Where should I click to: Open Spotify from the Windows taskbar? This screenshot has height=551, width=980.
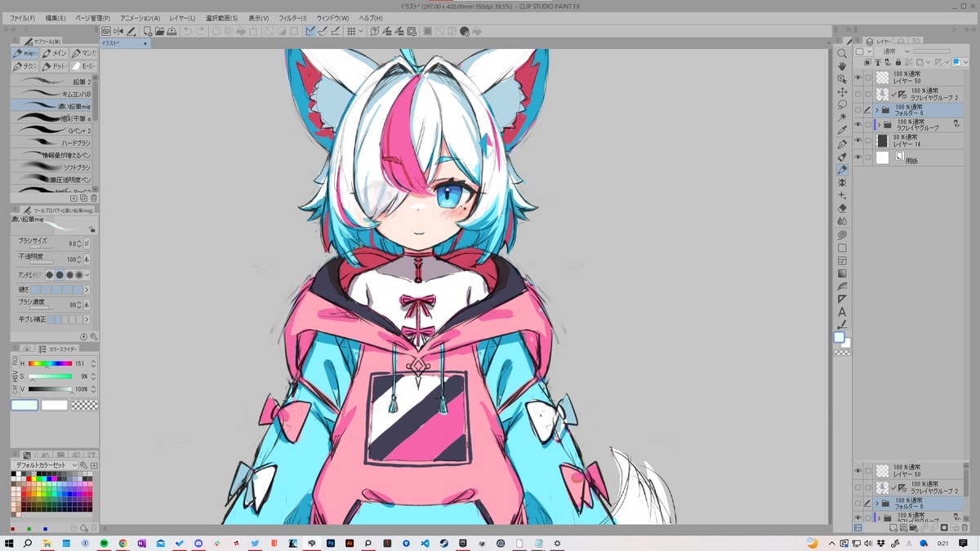coord(104,543)
